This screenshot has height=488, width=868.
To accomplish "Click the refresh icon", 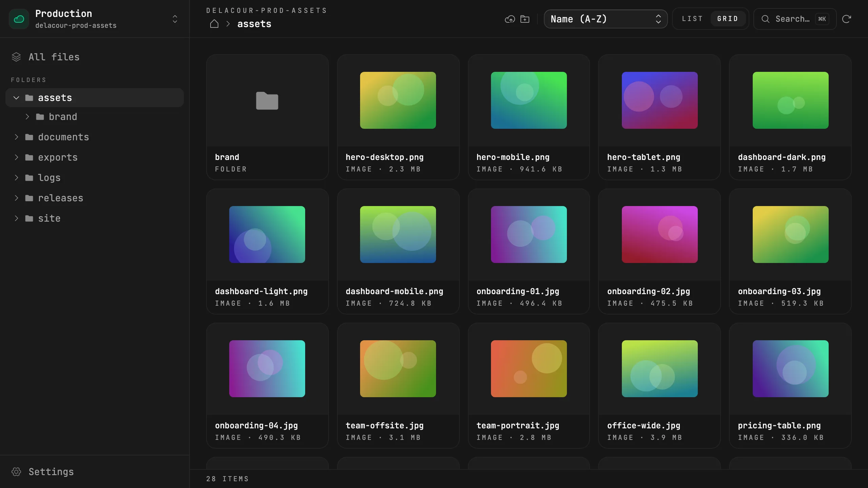I will click(x=847, y=19).
